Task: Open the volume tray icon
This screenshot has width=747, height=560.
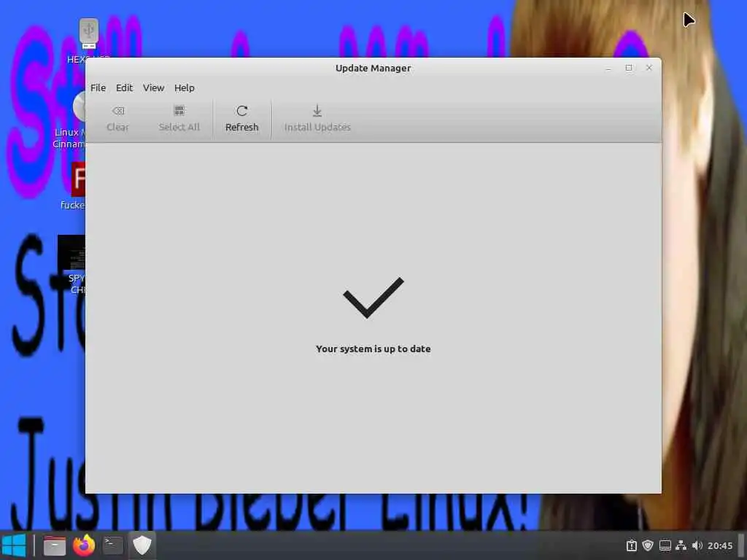Action: (x=697, y=545)
